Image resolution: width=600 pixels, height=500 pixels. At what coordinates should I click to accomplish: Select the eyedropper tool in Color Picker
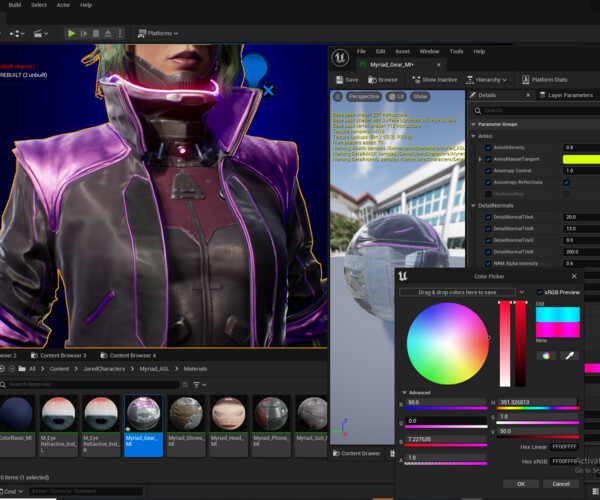tap(569, 356)
